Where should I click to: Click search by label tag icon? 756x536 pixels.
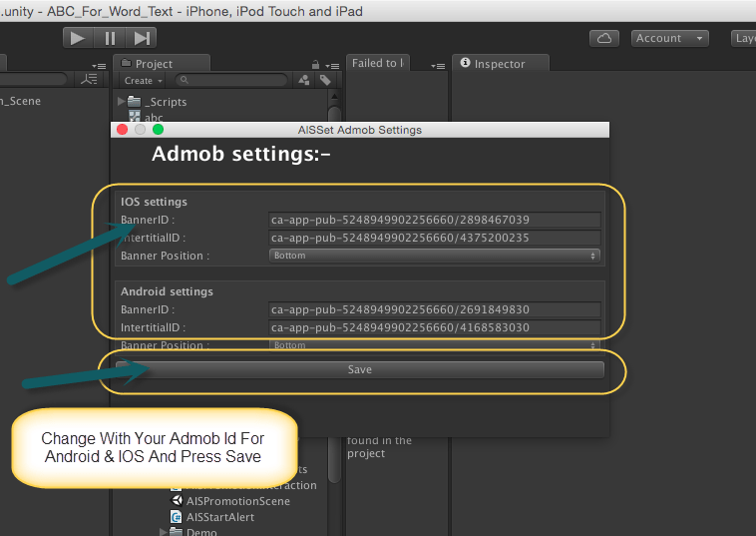(325, 80)
